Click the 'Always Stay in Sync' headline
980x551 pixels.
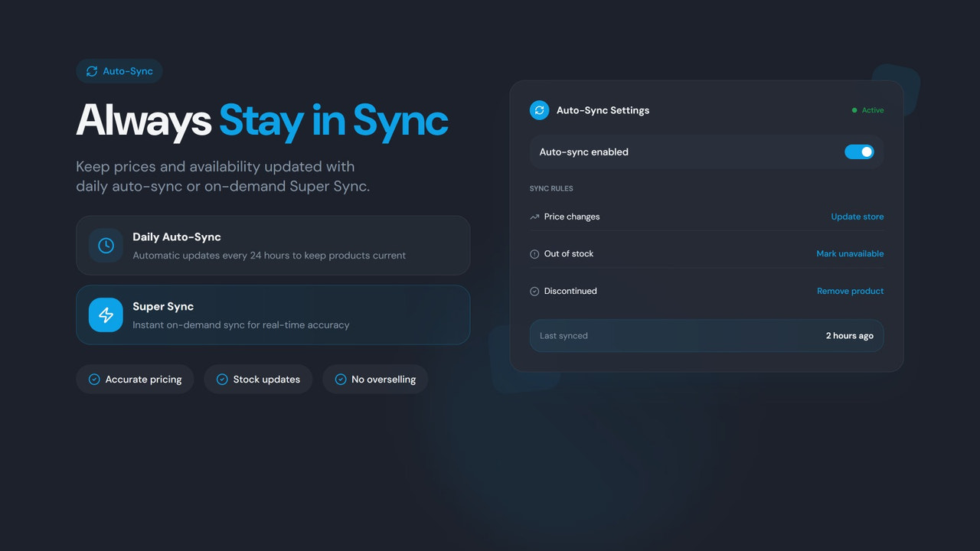[262, 120]
